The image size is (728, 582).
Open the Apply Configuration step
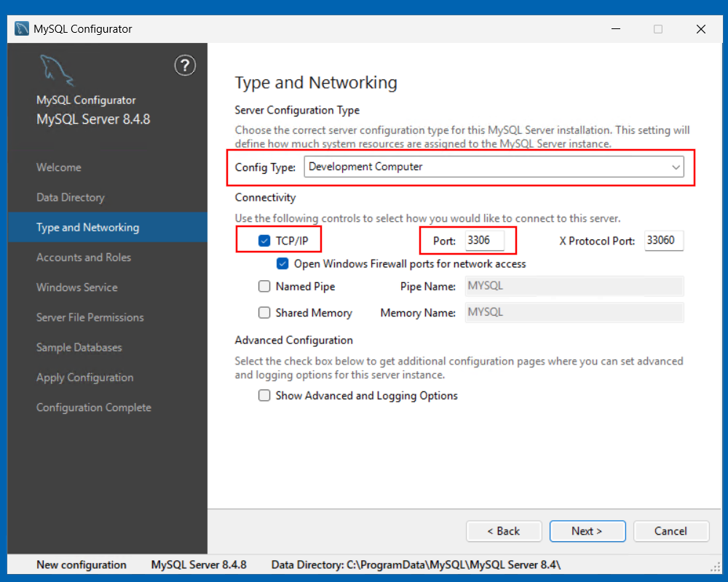108,378
